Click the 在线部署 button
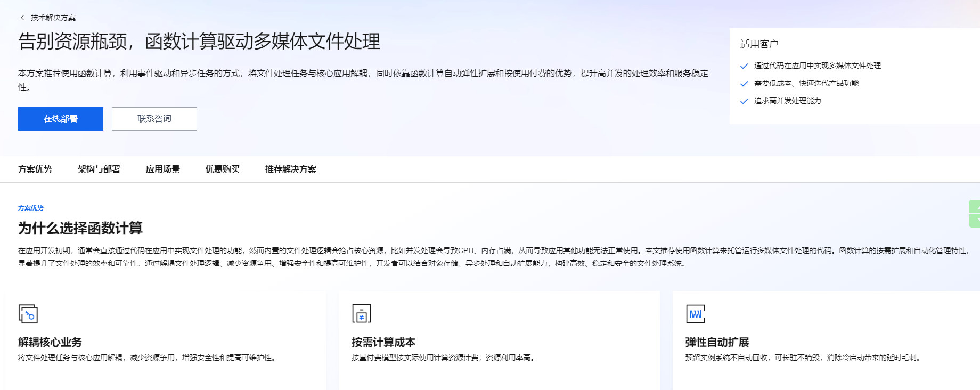The image size is (980, 390). (61, 119)
